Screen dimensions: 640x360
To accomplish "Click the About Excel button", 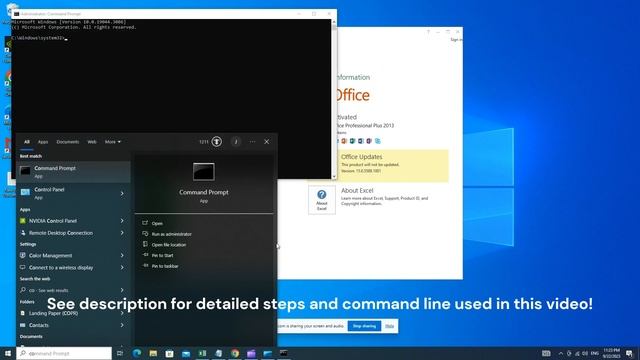I will click(x=322, y=200).
